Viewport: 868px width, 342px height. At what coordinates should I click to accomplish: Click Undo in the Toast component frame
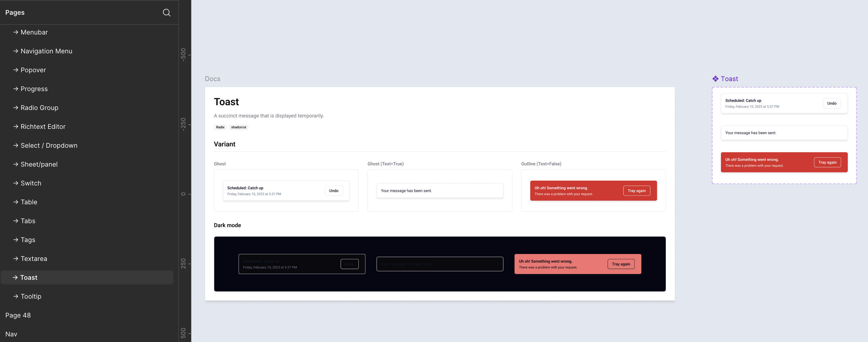[831, 103]
